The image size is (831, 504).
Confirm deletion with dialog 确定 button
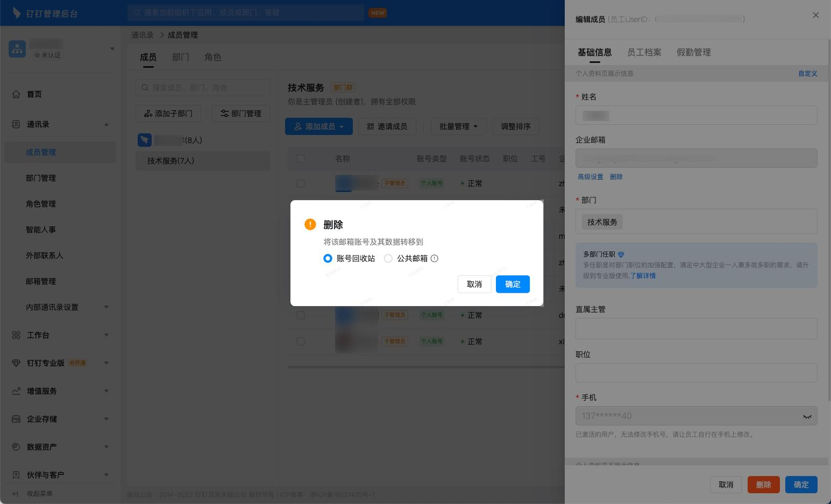513,284
